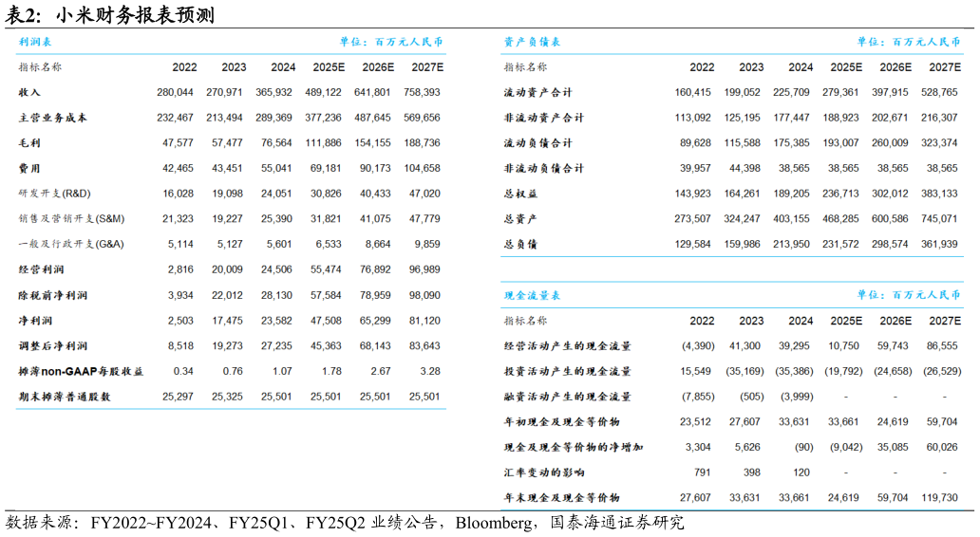
Task: Select G&A value 9,859
Action: [x=427, y=244]
